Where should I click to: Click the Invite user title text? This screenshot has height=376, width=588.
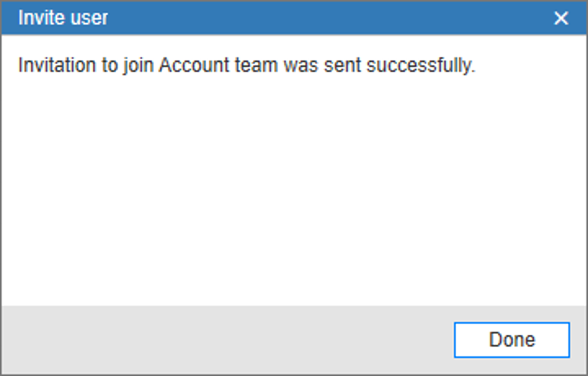coord(63,18)
